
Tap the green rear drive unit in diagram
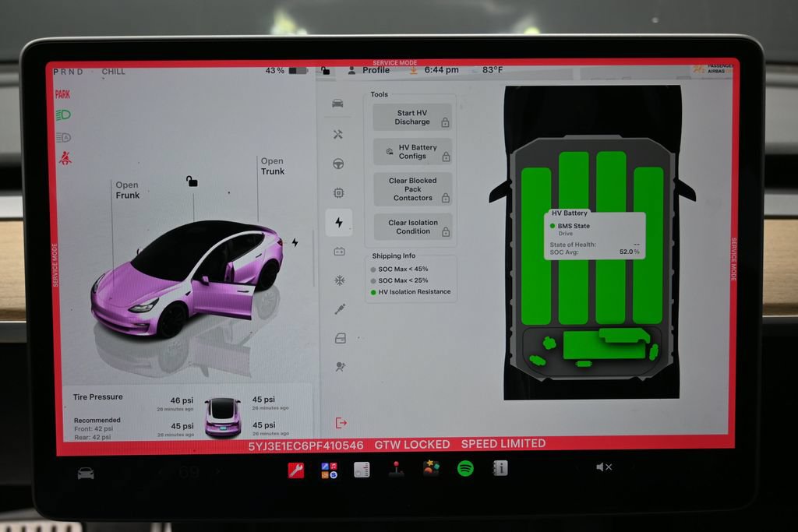click(x=603, y=345)
